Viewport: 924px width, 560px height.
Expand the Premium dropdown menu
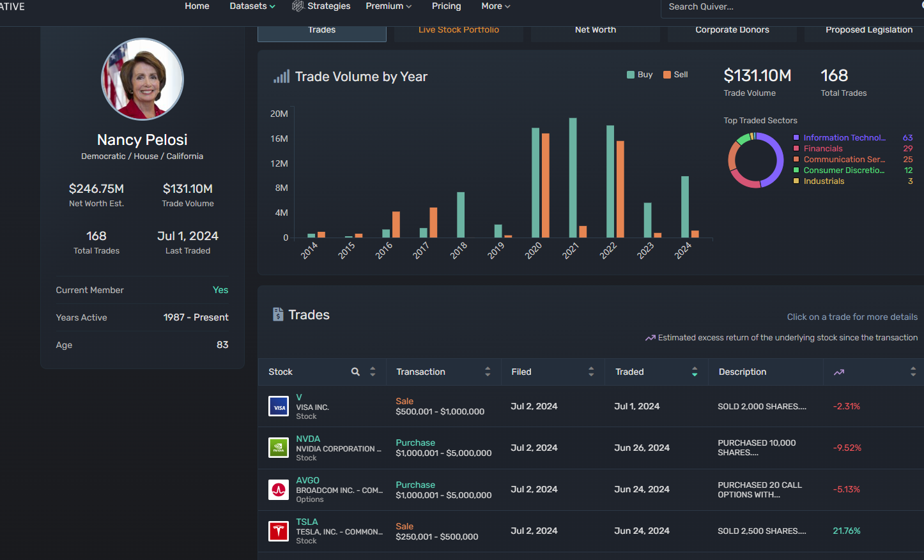389,6
